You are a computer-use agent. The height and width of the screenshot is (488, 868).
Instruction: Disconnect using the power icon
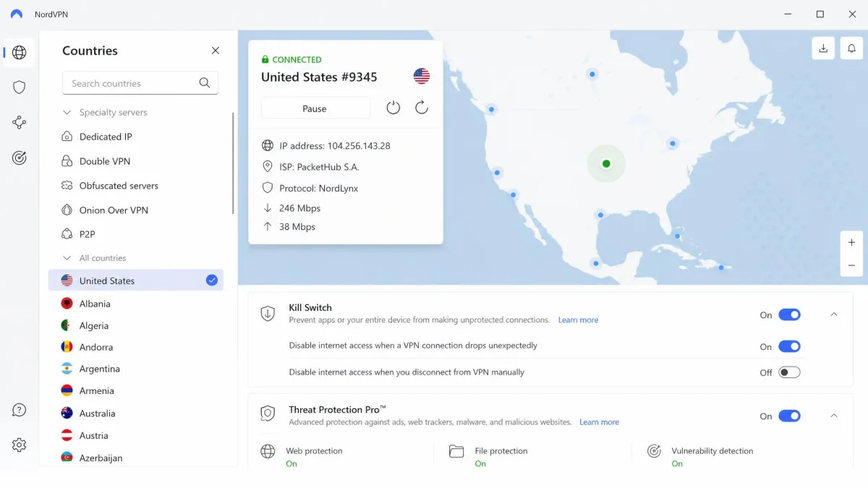[x=393, y=108]
